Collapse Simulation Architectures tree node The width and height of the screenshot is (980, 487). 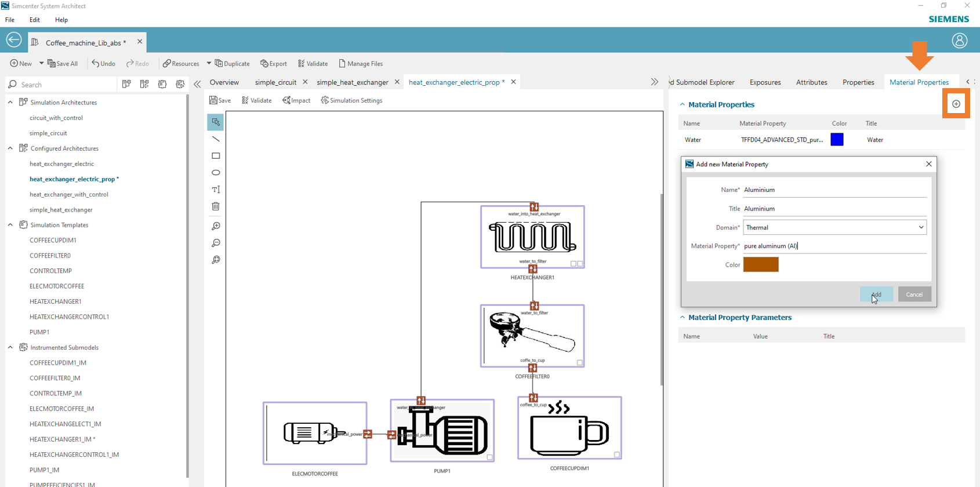coord(10,102)
